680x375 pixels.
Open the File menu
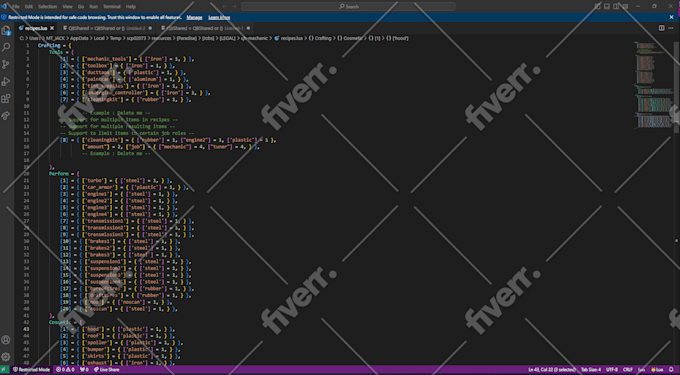tap(16, 7)
